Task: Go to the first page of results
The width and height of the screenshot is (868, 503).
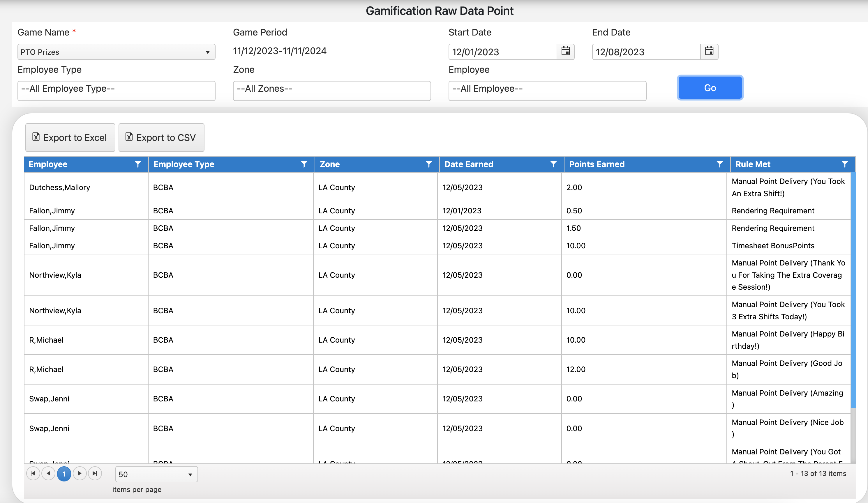Action: pyautogui.click(x=33, y=473)
